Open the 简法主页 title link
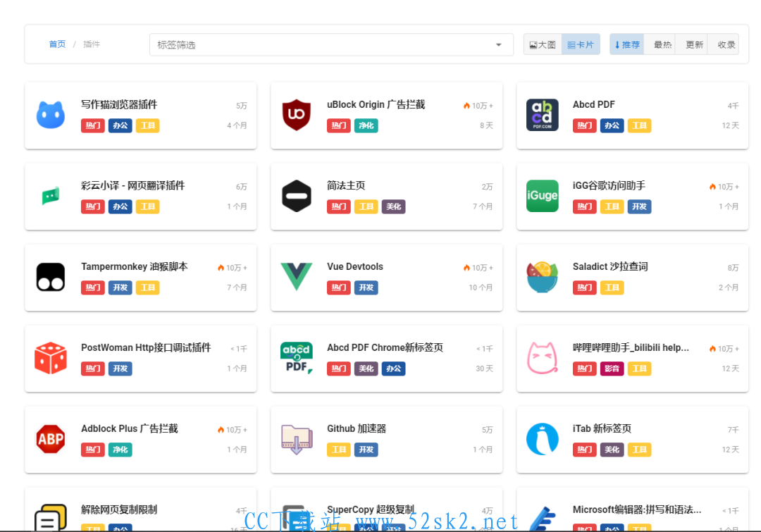This screenshot has width=761, height=532. pos(345,185)
